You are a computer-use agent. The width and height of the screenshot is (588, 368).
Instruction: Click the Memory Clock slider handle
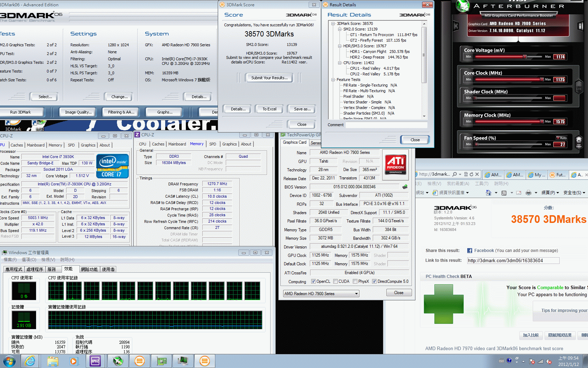tap(542, 121)
